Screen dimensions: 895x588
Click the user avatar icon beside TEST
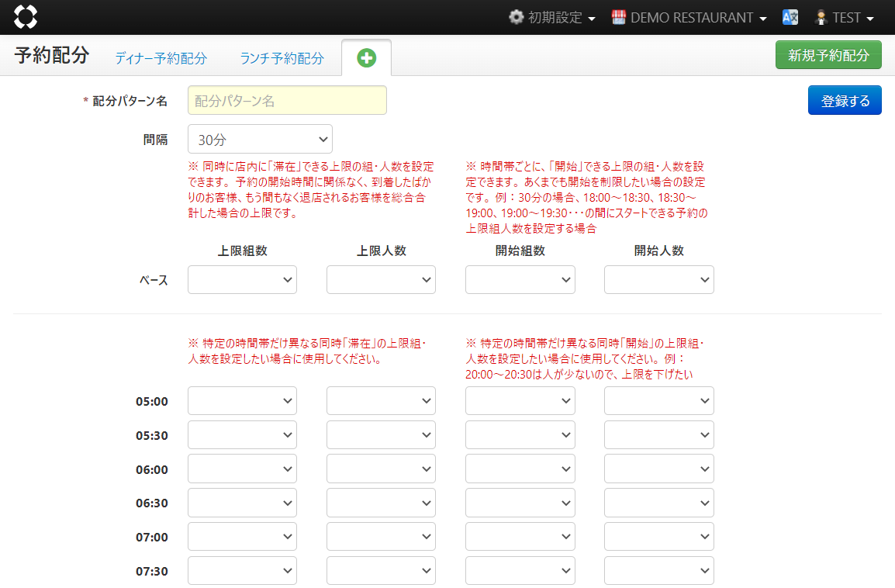821,17
